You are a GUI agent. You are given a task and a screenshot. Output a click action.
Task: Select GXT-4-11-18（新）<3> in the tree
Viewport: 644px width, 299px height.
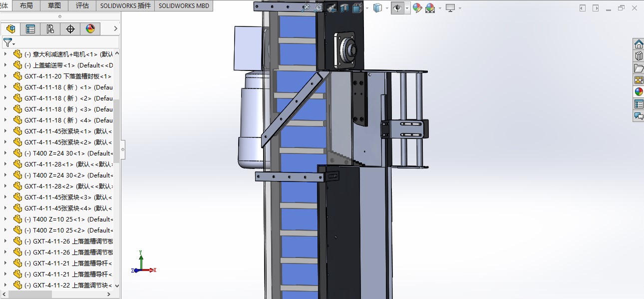tap(68, 109)
